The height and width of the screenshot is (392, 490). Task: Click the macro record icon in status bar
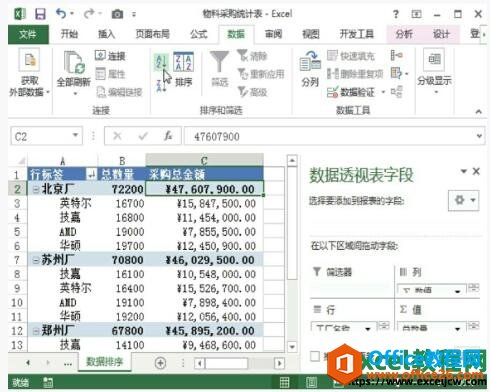48,383
